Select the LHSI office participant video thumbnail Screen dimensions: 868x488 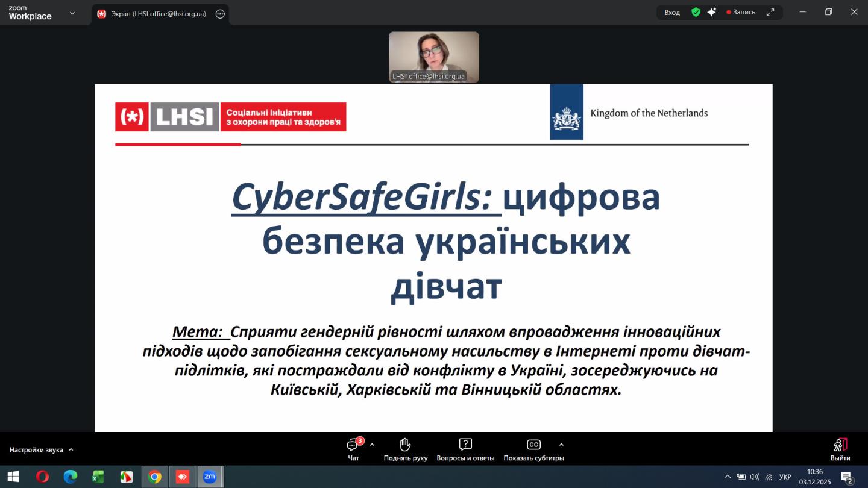[434, 57]
